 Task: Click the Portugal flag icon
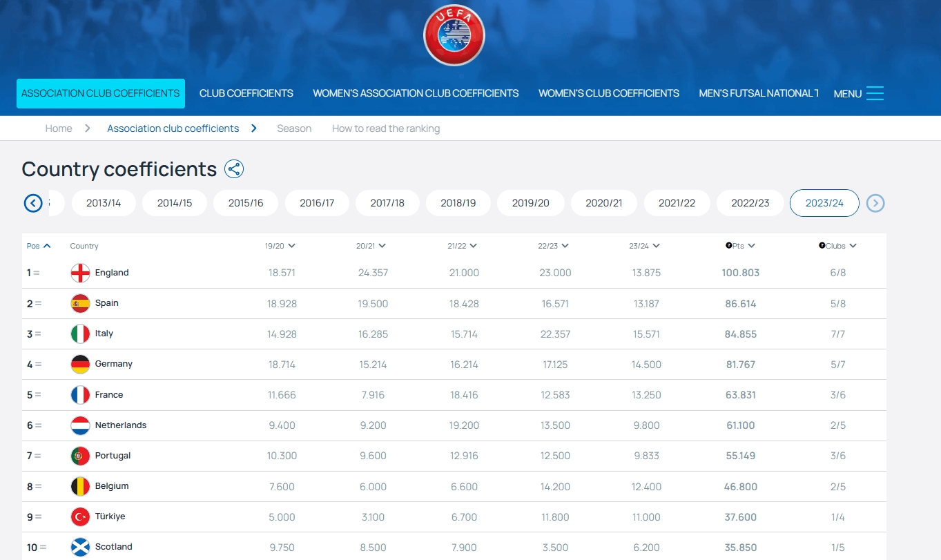coord(80,456)
